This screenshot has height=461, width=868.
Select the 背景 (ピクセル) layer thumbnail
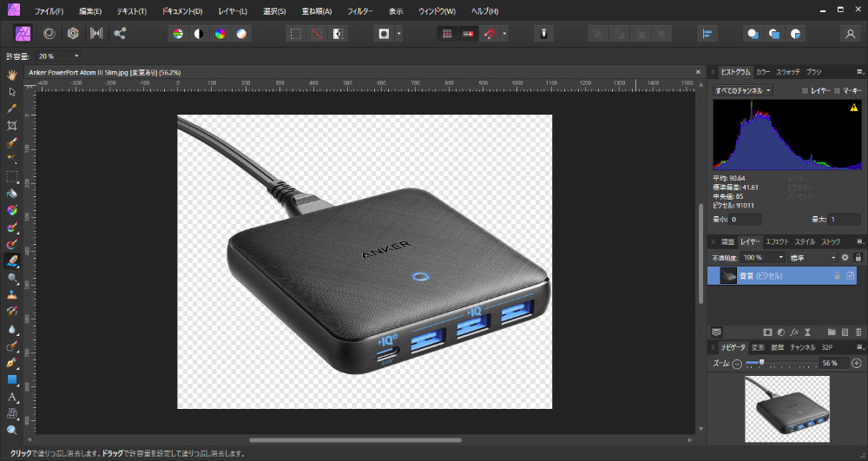[x=728, y=275]
